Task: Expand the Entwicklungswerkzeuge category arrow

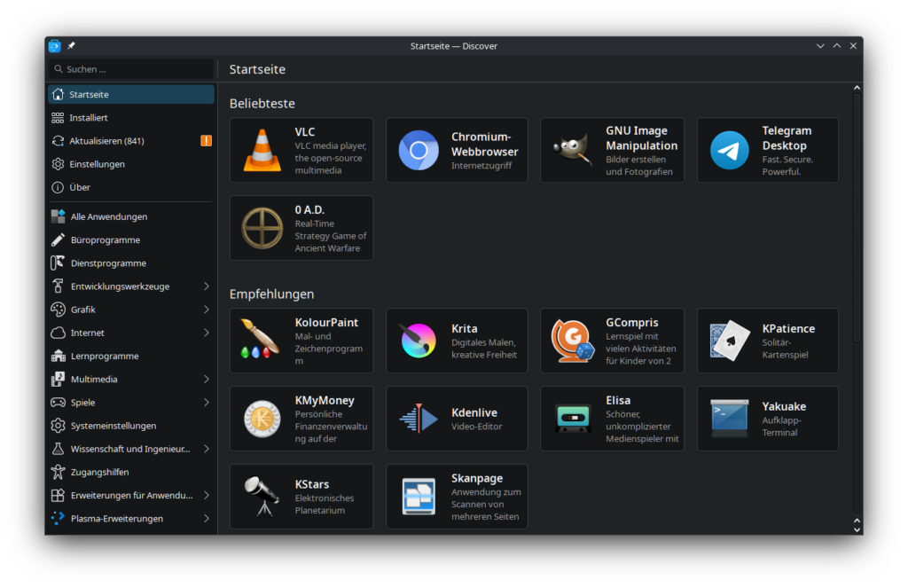Action: point(206,286)
